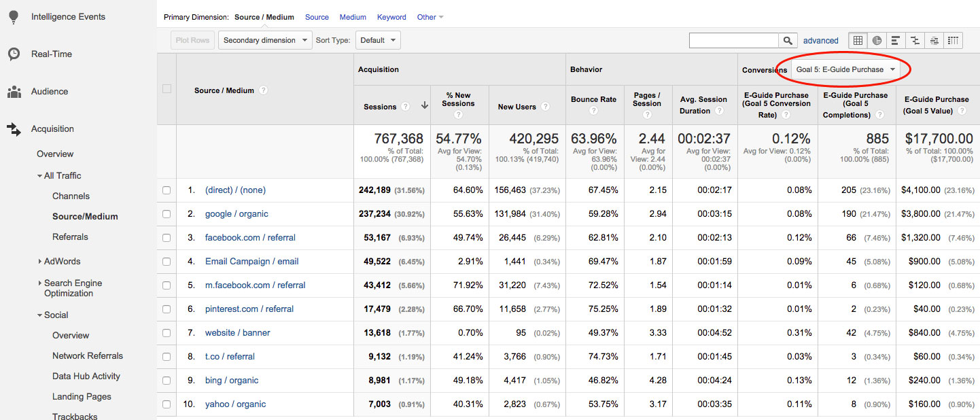Open the advanced filter link

820,41
